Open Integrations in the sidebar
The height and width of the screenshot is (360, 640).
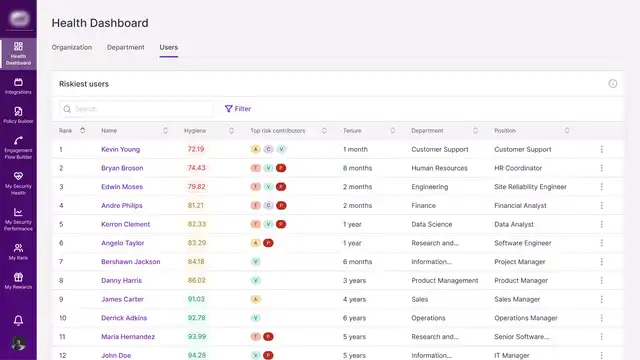click(x=18, y=86)
